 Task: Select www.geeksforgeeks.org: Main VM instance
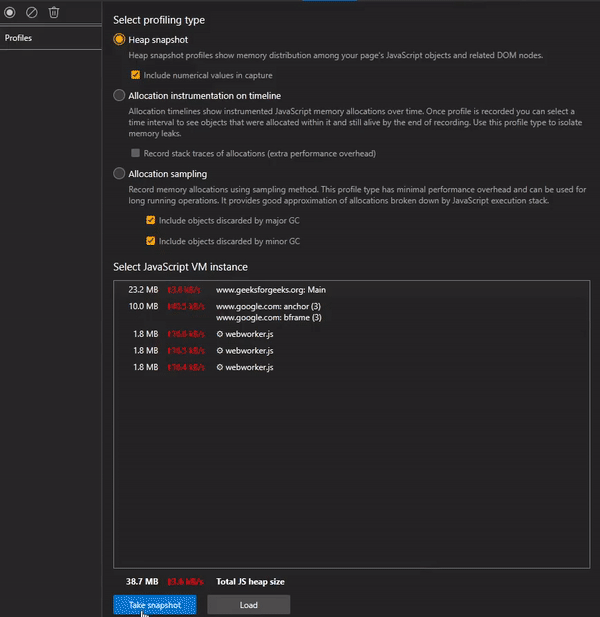click(x=271, y=290)
